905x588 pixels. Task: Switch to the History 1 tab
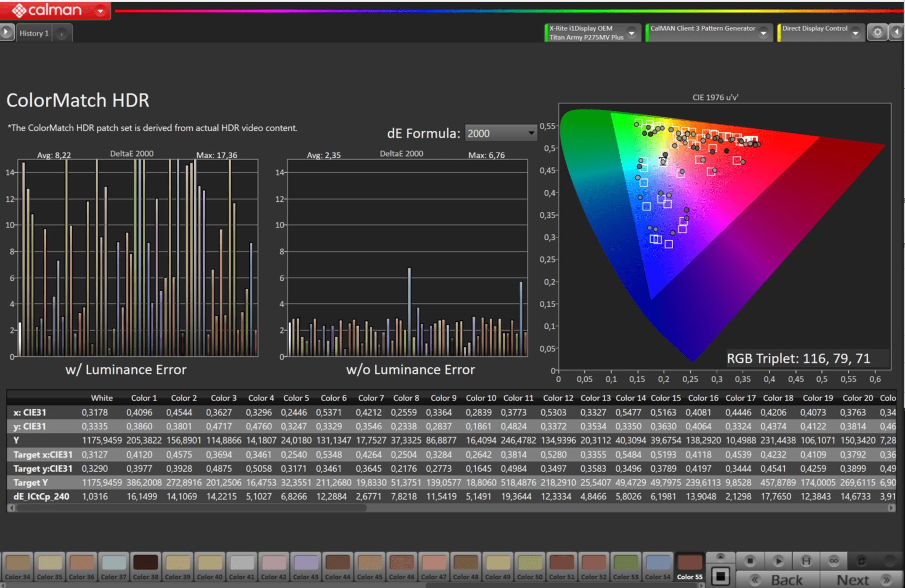click(34, 33)
